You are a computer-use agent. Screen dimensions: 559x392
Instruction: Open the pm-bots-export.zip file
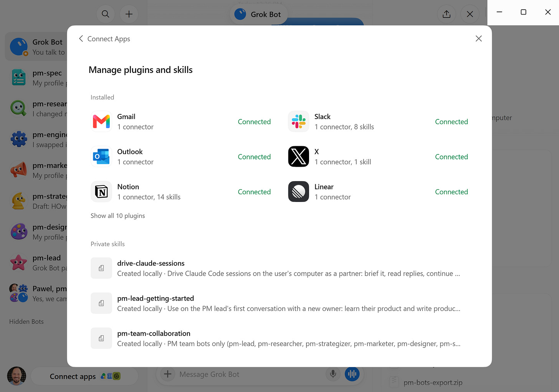point(433,382)
